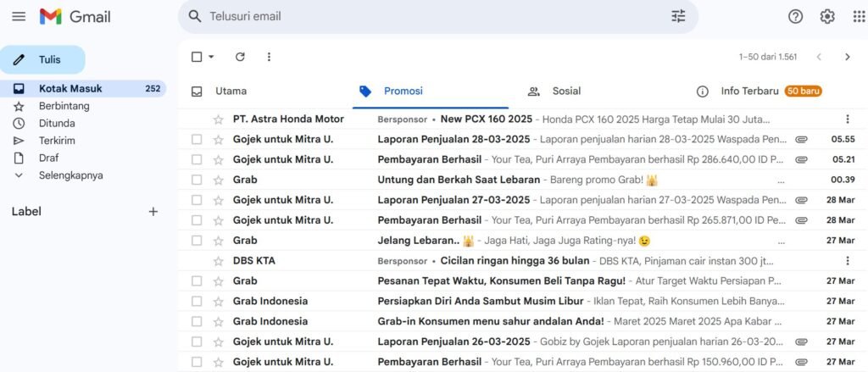
Task: Open Cicilan ringan hingga 36 bulan ad
Action: click(523, 261)
